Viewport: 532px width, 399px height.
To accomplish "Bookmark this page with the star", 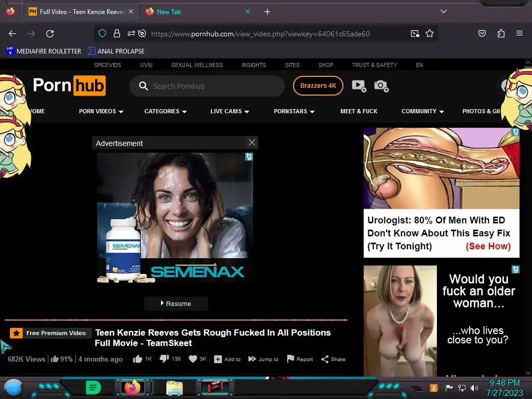I will tap(430, 33).
